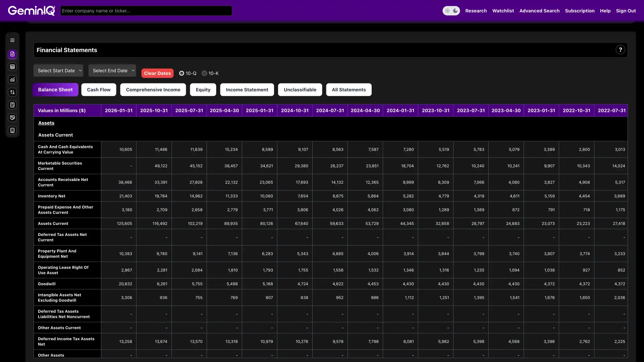Image resolution: width=644 pixels, height=362 pixels.
Task: Select the 10-K radio button
Action: (204, 73)
